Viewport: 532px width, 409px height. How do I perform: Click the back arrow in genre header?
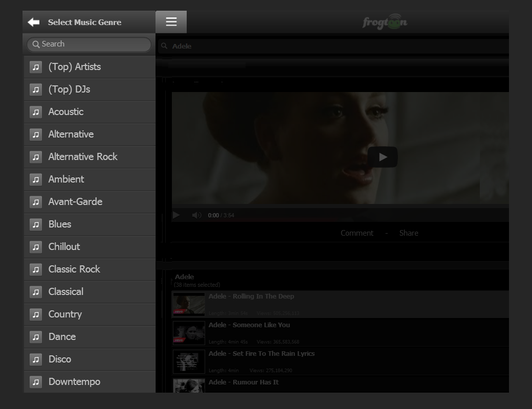[34, 22]
